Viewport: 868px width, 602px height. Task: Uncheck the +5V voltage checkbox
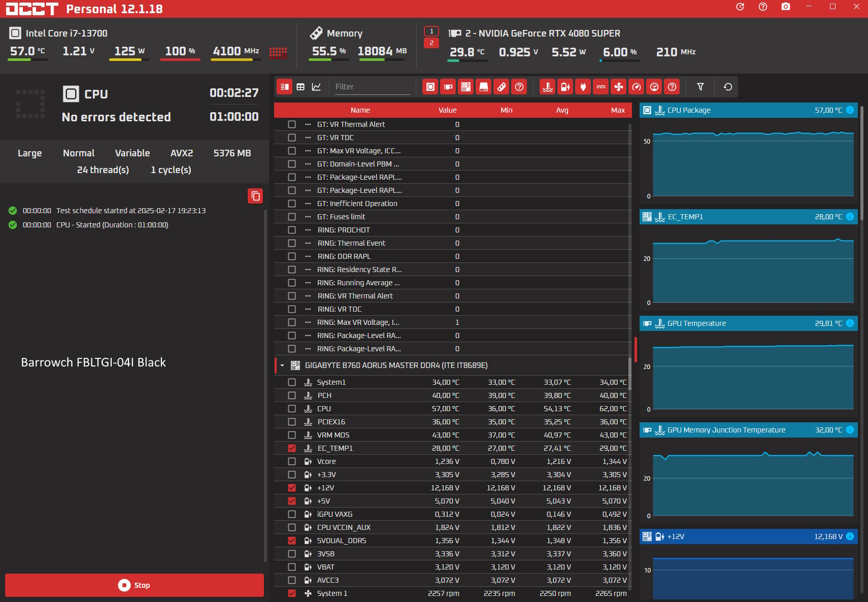[x=292, y=501]
